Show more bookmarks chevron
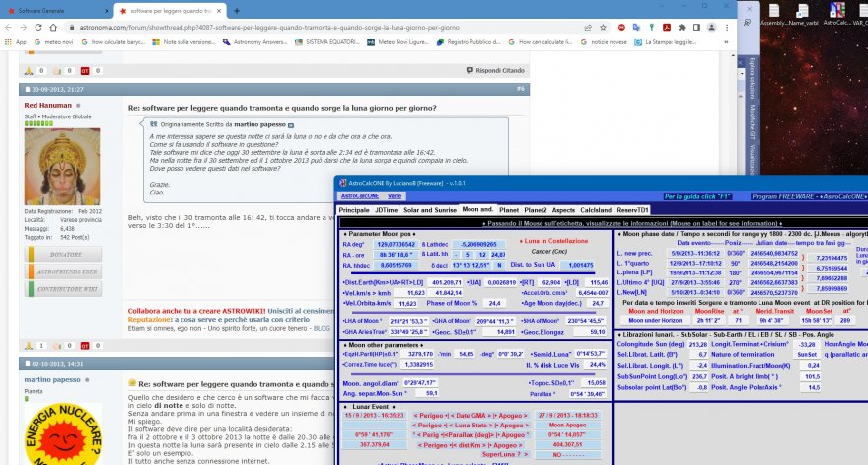This screenshot has width=868, height=465. pos(726,42)
